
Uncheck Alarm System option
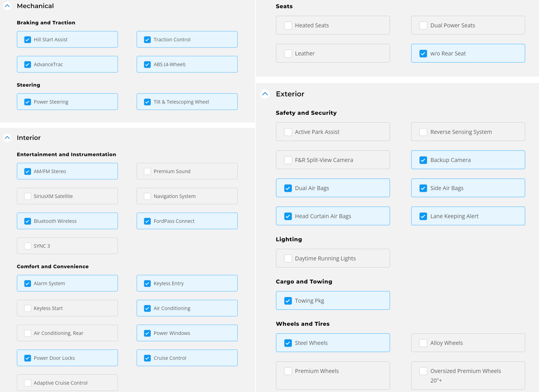tap(28, 283)
